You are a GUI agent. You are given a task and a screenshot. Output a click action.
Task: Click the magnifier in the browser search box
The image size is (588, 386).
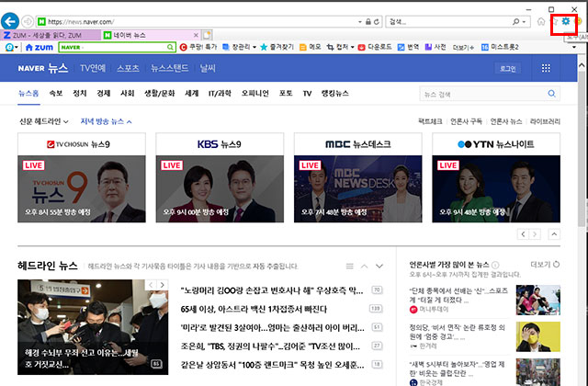[516, 22]
